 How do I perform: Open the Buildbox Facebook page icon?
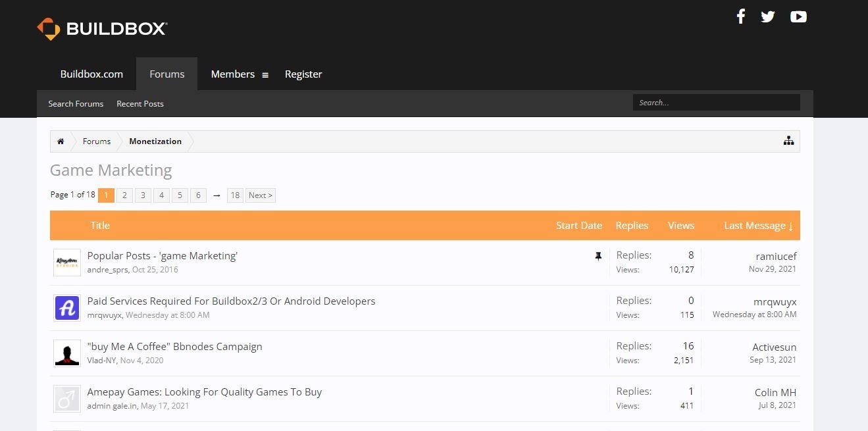coord(740,16)
